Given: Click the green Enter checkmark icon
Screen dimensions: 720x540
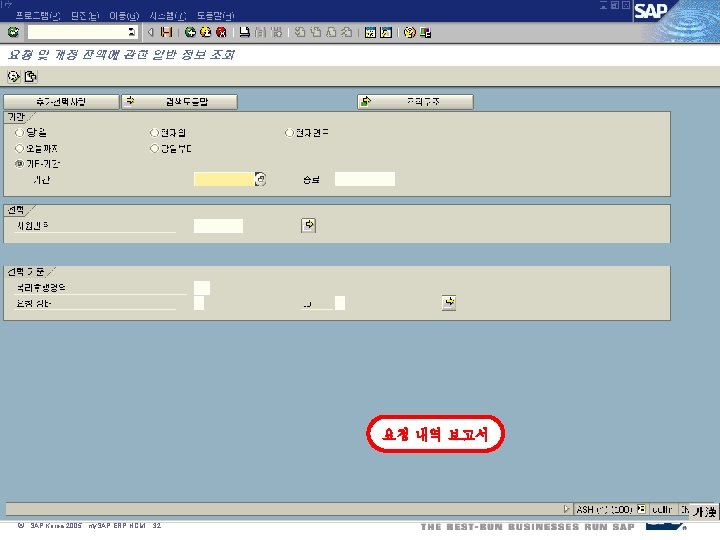Looking at the screenshot, I should tap(13, 32).
